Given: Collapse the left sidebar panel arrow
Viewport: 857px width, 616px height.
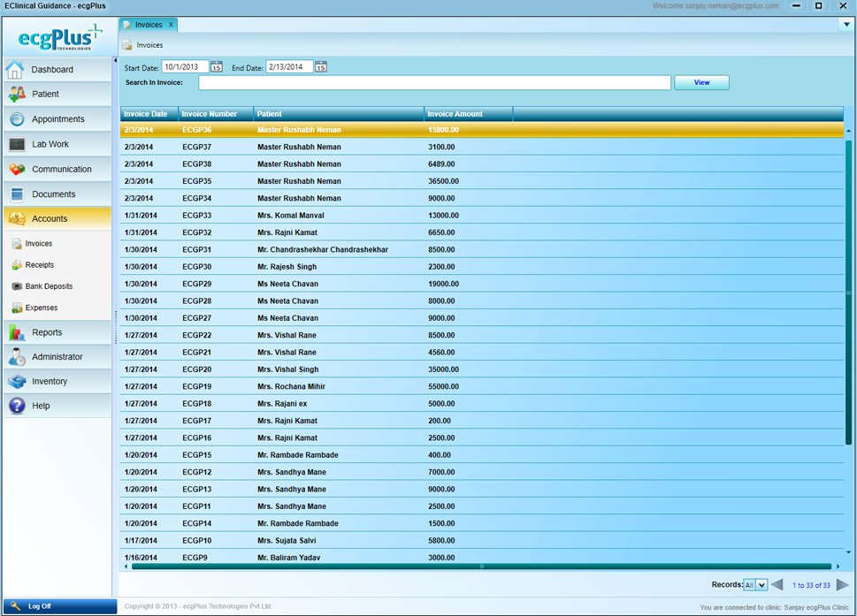Looking at the screenshot, I should click(x=115, y=60).
